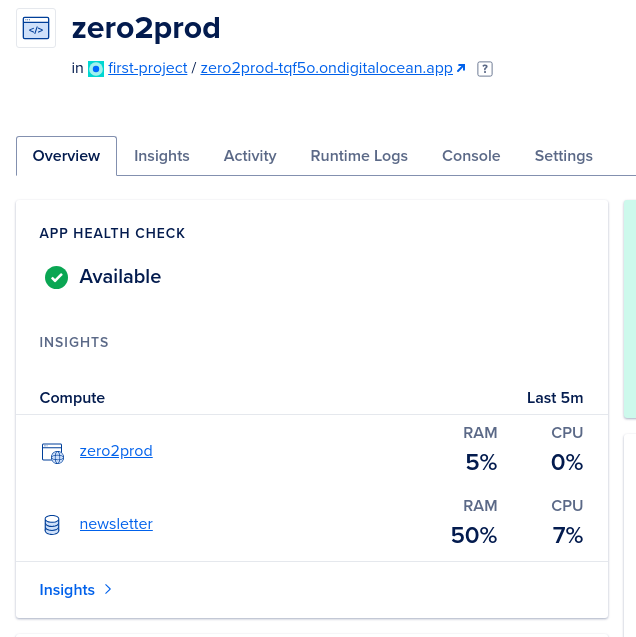Click the newsletter RAM '50%' value

click(474, 535)
